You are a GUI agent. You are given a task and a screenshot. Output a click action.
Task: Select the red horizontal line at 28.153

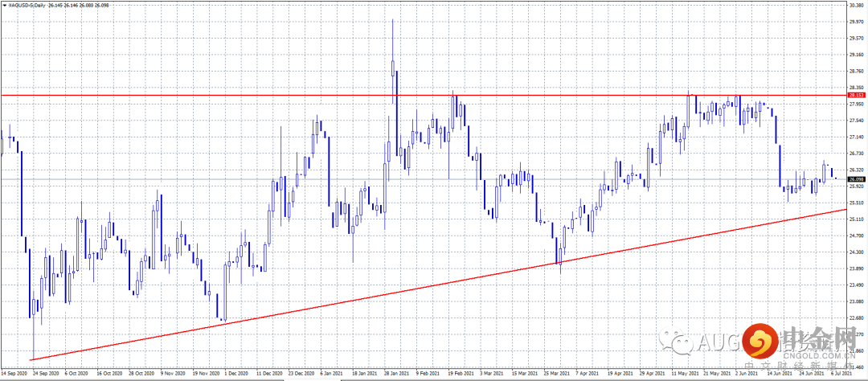(423, 95)
